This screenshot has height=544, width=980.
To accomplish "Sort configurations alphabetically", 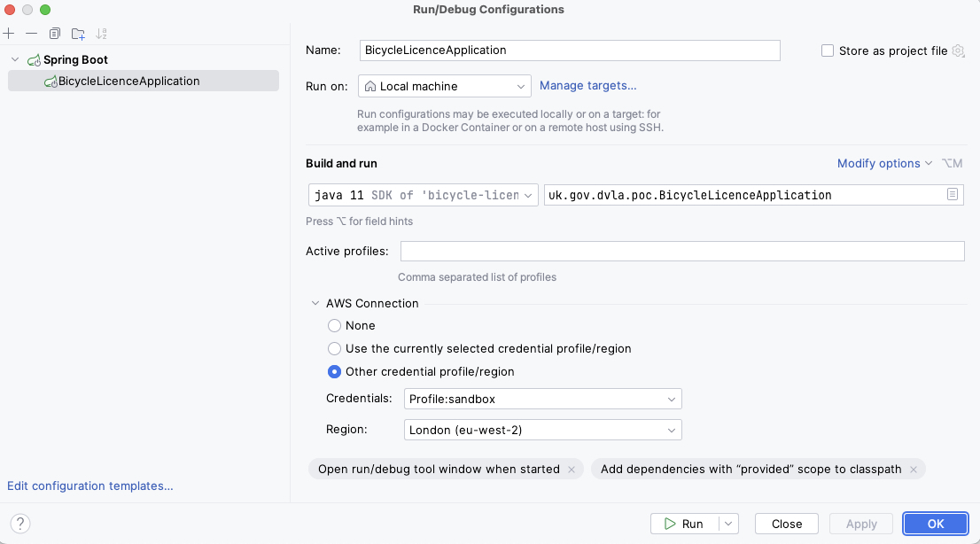I will pyautogui.click(x=102, y=33).
